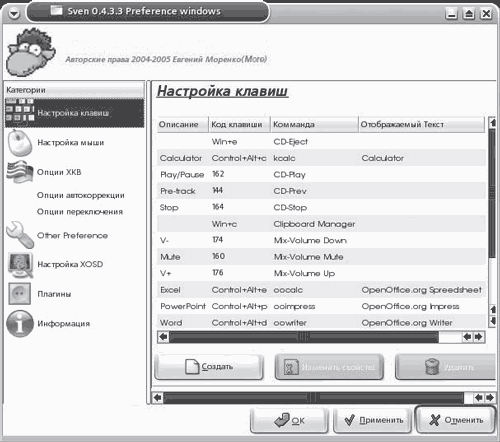The image size is (500, 442).
Task: Click the table vertical scrollbar up arrow
Action: tap(492, 122)
